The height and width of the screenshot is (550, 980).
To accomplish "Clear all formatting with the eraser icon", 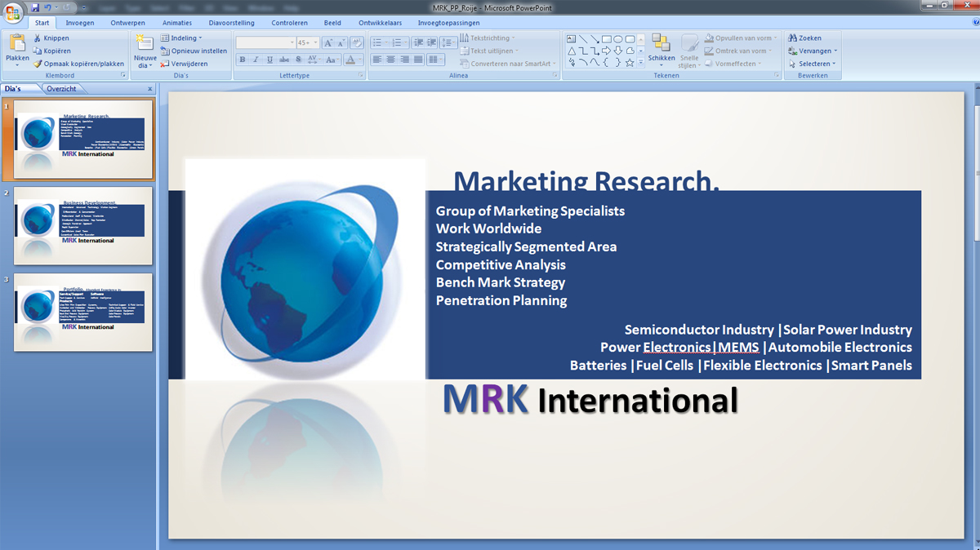I will pyautogui.click(x=356, y=42).
